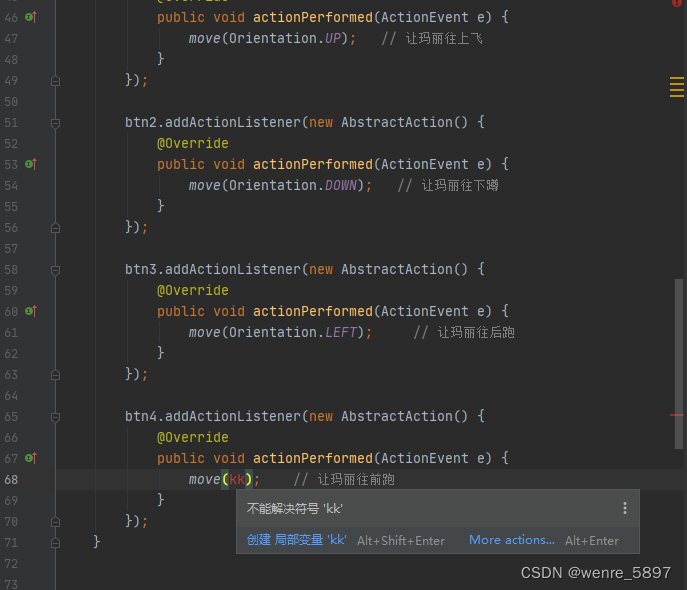This screenshot has height=590, width=687.
Task: Click the popup error message text about 'kk'
Action: click(294, 509)
